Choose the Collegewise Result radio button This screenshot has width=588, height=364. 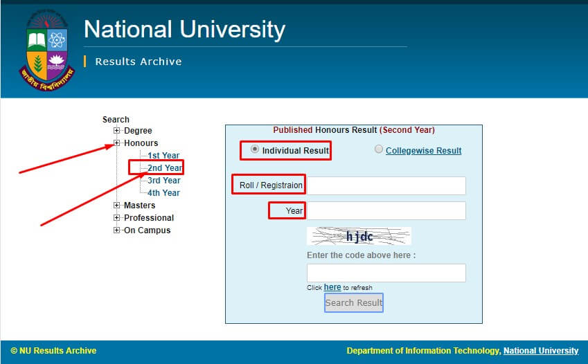coord(379,149)
